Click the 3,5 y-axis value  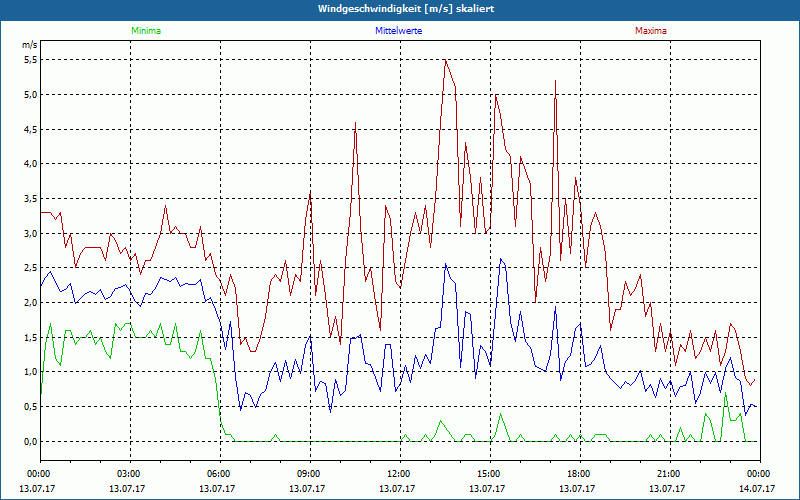tap(31, 198)
